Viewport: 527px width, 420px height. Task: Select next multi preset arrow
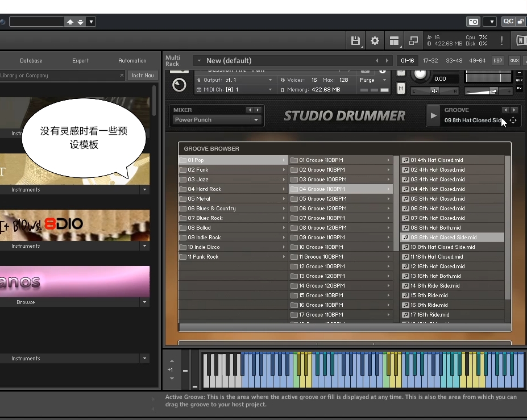click(387, 60)
